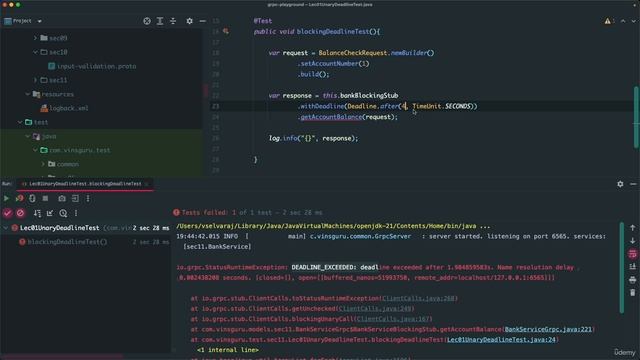Open the Project view dropdown

click(x=39, y=21)
